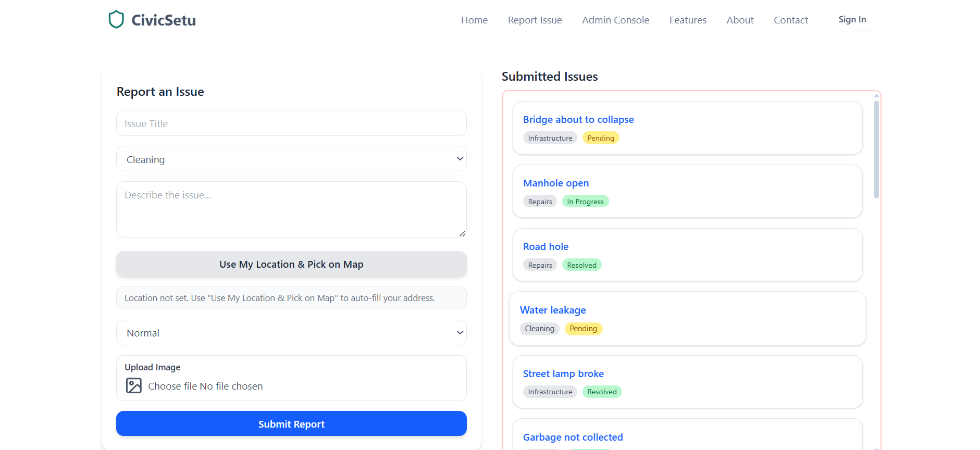This screenshot has height=450, width=980.
Task: Open the Normal priority dropdown
Action: [291, 333]
